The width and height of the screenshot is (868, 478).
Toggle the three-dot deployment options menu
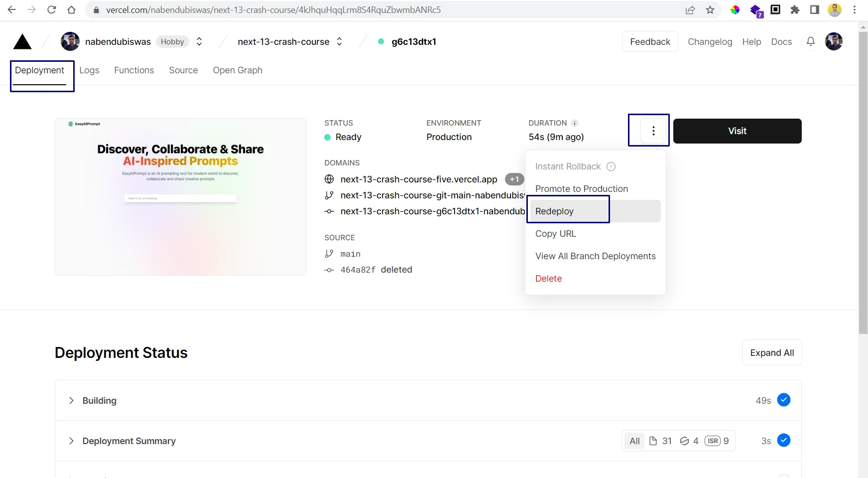coord(653,131)
